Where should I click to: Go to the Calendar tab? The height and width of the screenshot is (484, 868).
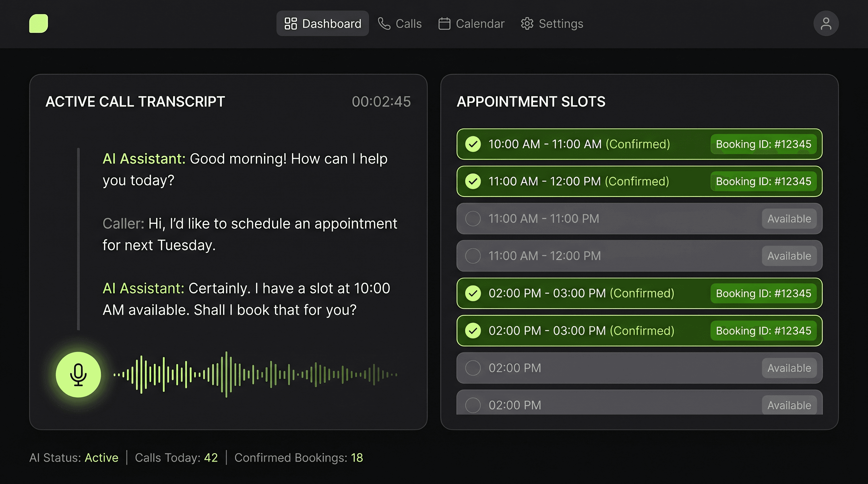471,24
